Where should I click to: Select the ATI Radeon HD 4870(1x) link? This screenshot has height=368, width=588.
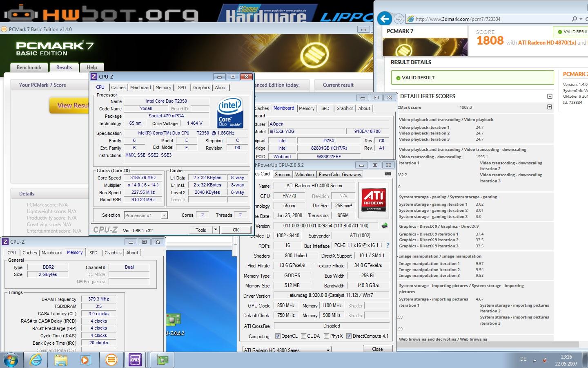[x=547, y=43]
